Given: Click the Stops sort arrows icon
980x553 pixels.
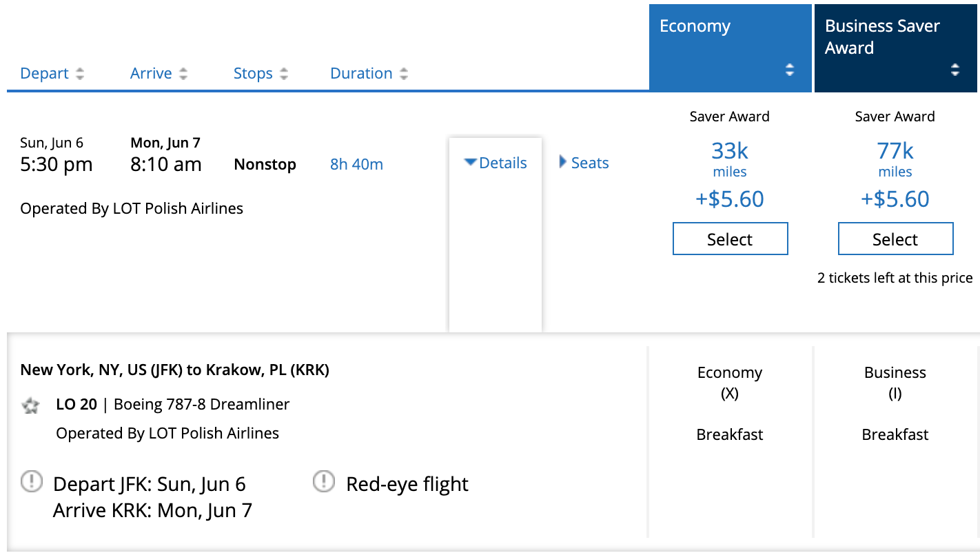Looking at the screenshot, I should pos(284,74).
